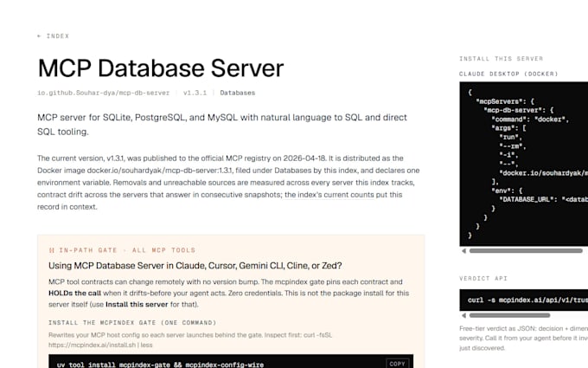Click the Install the mcpindex gate label
This screenshot has height=368, width=588.
click(x=132, y=323)
